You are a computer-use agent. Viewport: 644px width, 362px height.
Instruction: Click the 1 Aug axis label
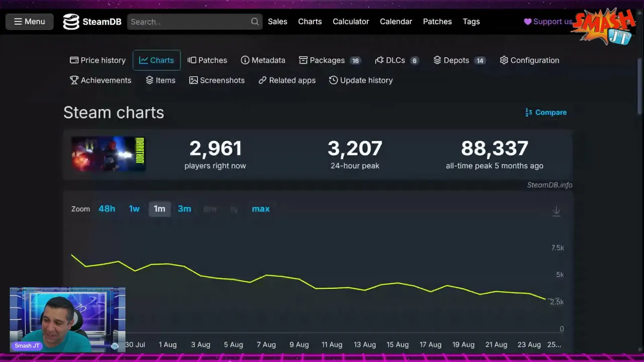click(x=168, y=344)
